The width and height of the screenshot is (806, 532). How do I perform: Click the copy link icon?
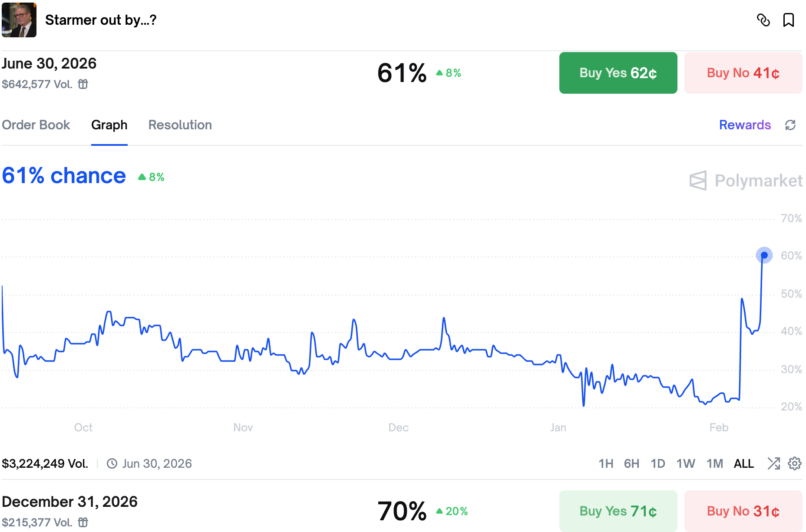[763, 20]
